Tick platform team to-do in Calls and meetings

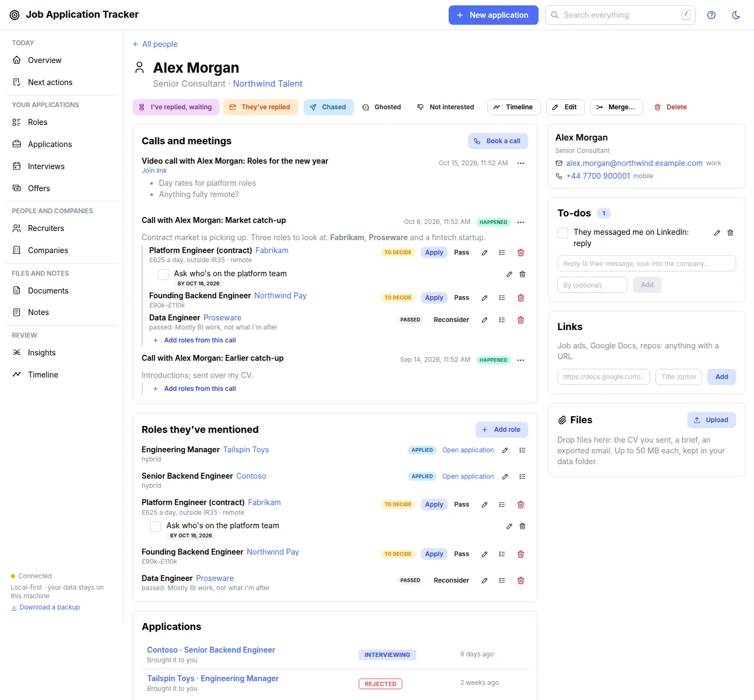pyautogui.click(x=163, y=274)
